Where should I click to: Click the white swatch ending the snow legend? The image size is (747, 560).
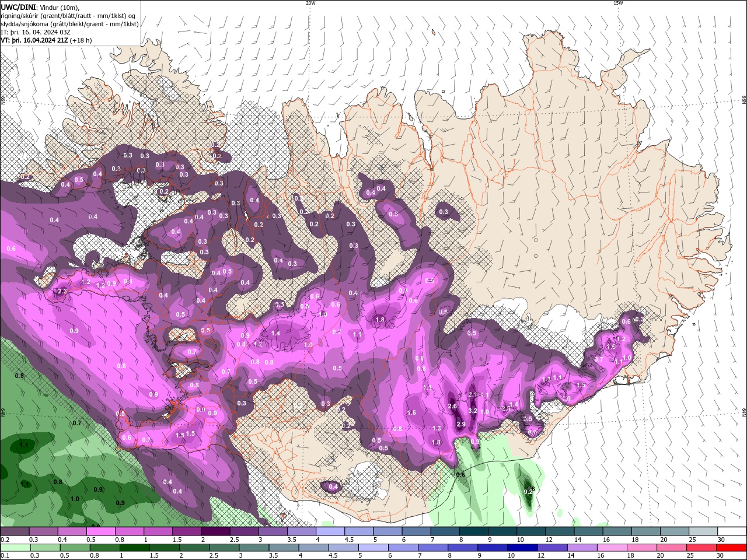pos(732,531)
